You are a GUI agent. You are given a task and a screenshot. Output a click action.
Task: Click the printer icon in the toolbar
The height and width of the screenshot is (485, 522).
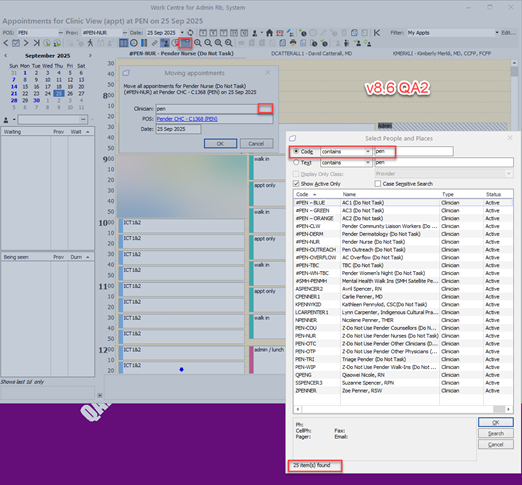293,43
